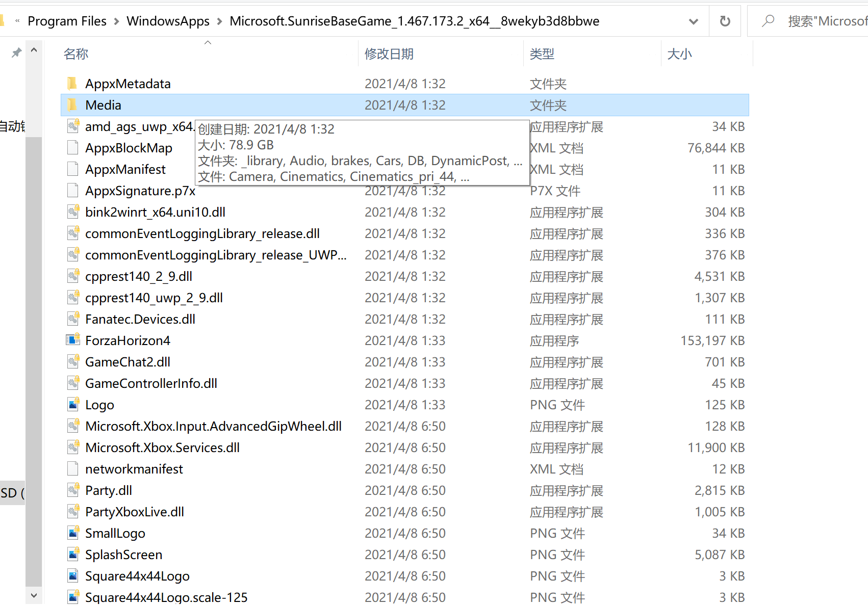The height and width of the screenshot is (605, 868).
Task: Click the Fanatec.Devices.dll file icon
Action: pyautogui.click(x=73, y=319)
